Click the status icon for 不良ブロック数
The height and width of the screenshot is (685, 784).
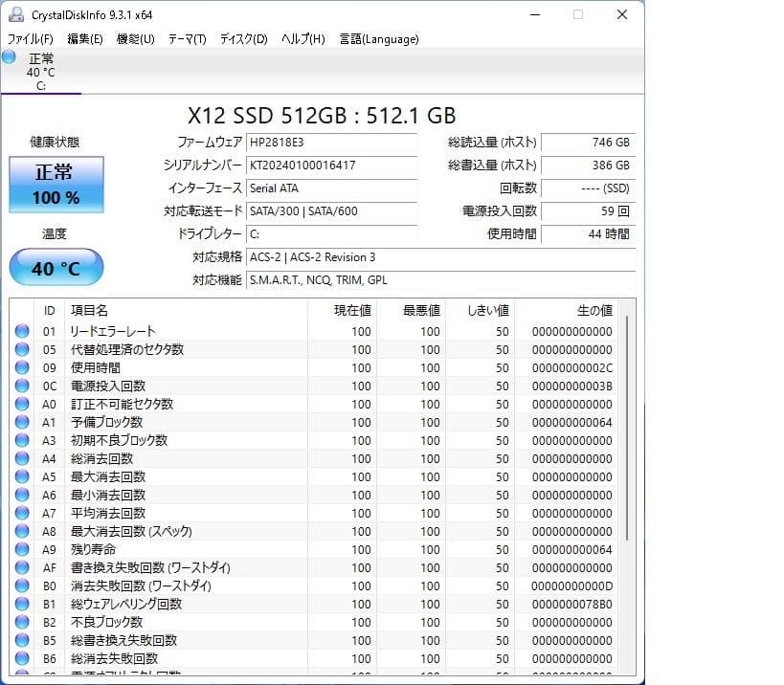[x=22, y=623]
